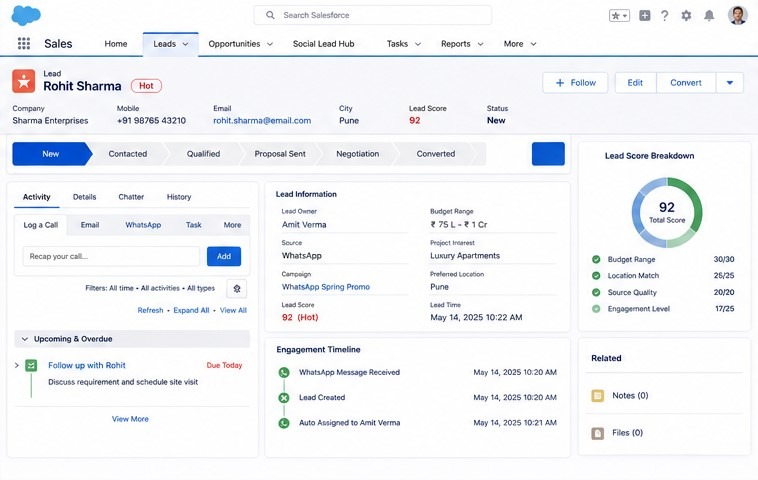Open the WhatsApp Spring Promo campaign link
758x480 pixels.
click(326, 287)
